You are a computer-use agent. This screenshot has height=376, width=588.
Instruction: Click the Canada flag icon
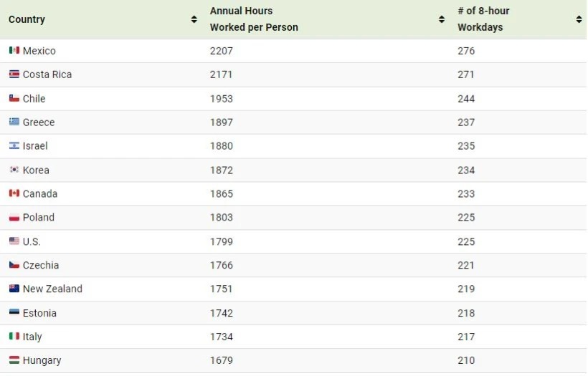pos(14,193)
